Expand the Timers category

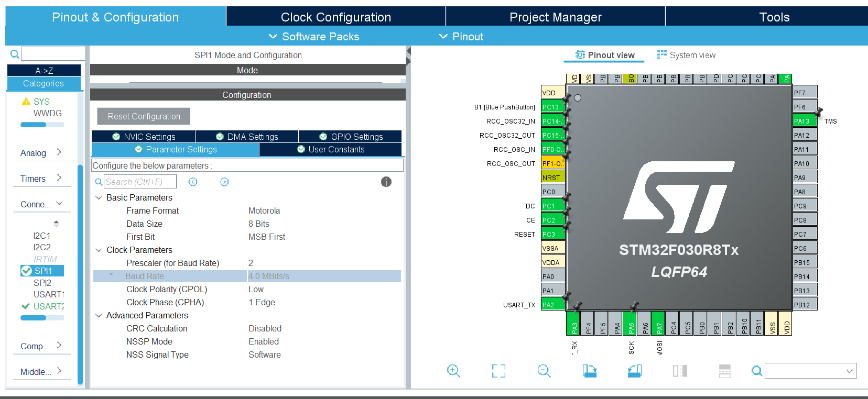[41, 179]
